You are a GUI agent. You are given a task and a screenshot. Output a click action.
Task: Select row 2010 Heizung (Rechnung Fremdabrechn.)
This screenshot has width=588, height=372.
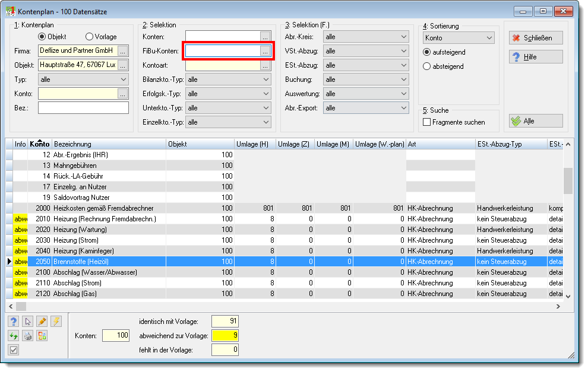(x=284, y=219)
